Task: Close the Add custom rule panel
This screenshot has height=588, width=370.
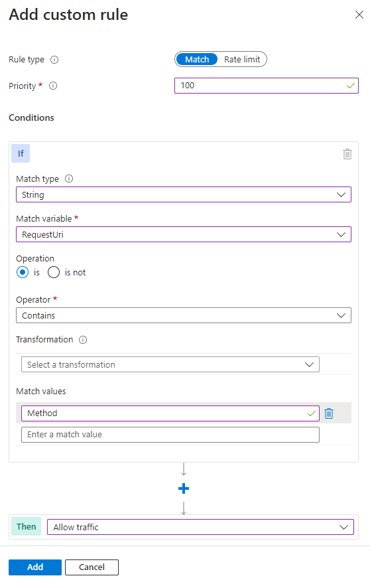Action: coord(359,15)
